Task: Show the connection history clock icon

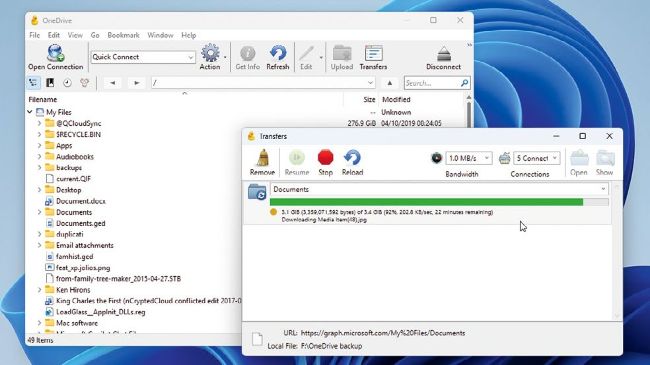Action: click(67, 83)
